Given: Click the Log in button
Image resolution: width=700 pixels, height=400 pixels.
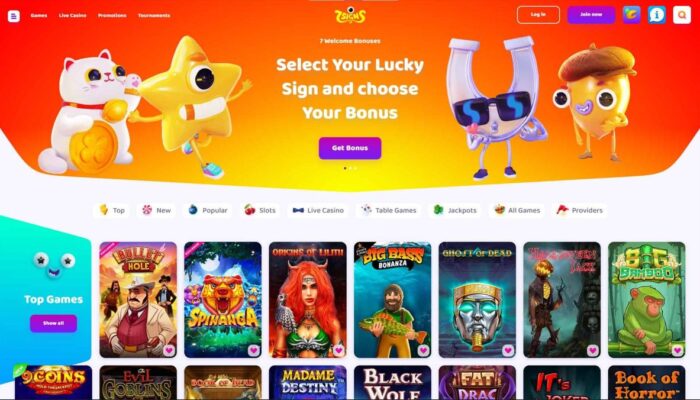Looking at the screenshot, I should click(538, 15).
